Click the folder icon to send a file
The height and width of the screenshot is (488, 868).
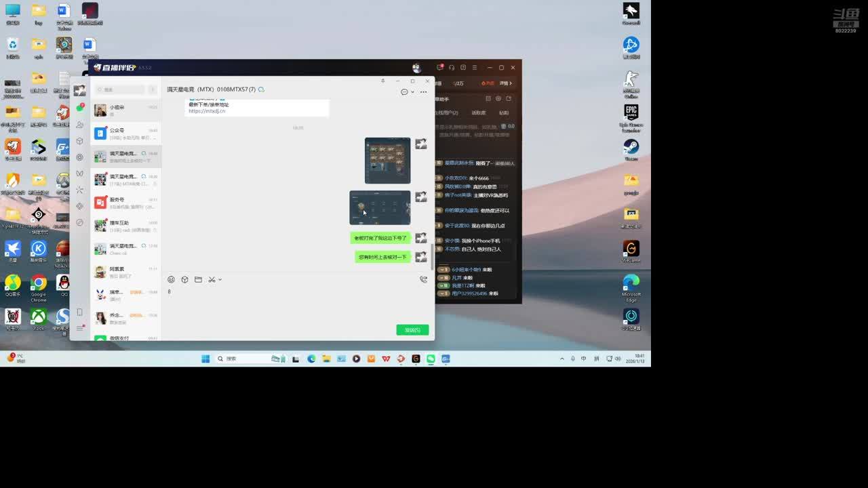198,279
